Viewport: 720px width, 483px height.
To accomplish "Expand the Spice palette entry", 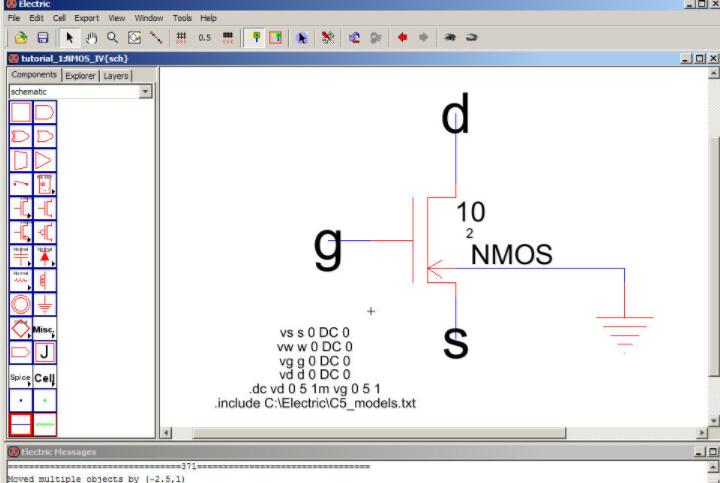I will 21,377.
